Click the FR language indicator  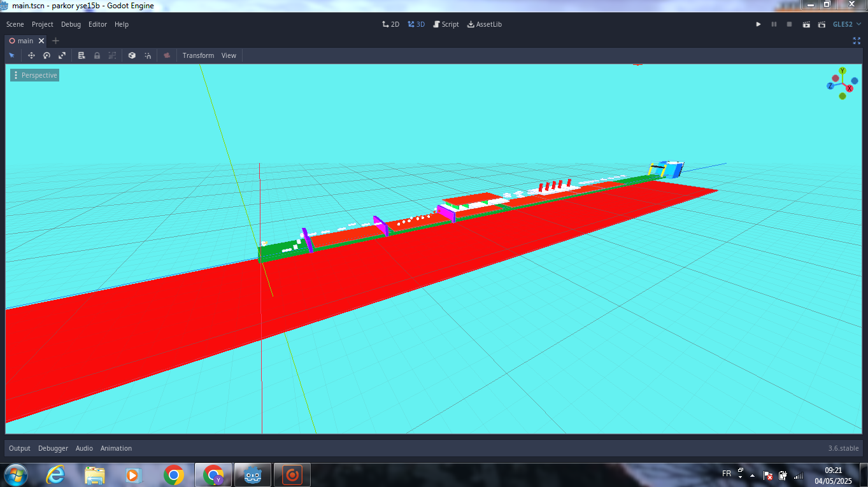point(727,474)
